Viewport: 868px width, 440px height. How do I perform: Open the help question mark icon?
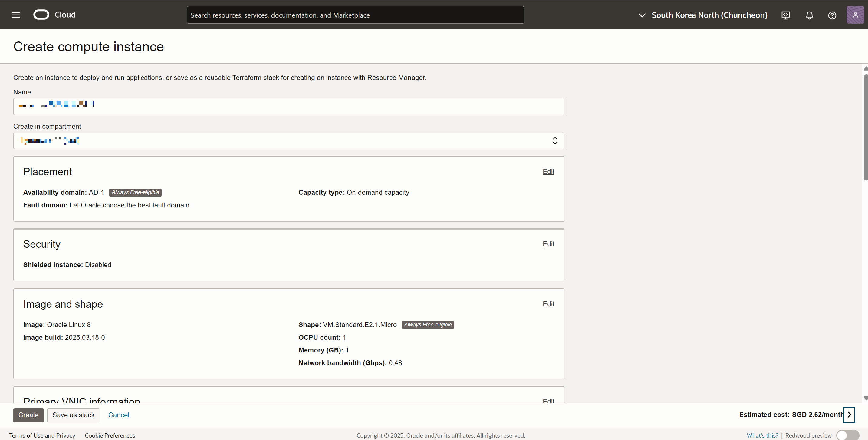(x=832, y=15)
